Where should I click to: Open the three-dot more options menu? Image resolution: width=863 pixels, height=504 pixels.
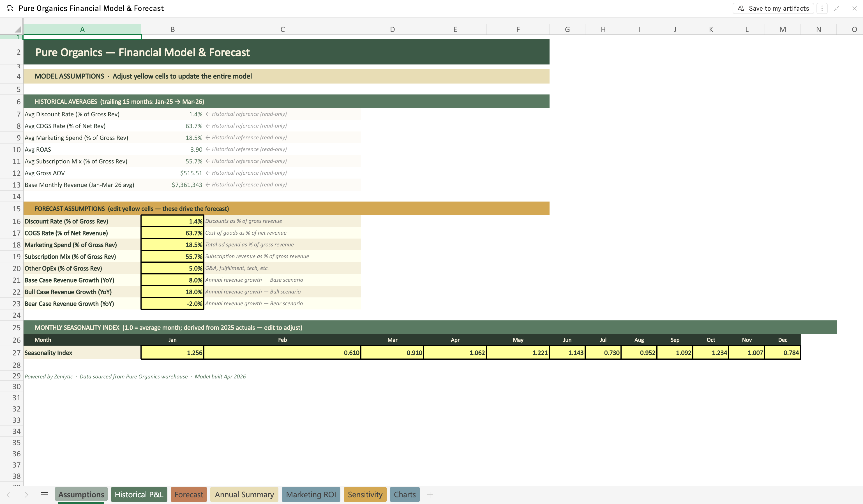pos(822,8)
